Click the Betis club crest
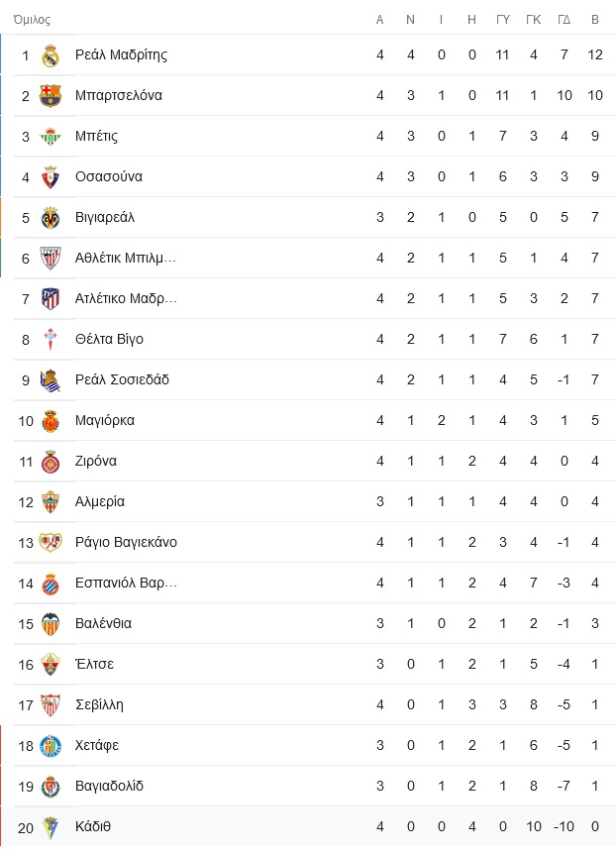Viewport: 616px width, 854px height. pos(51,136)
